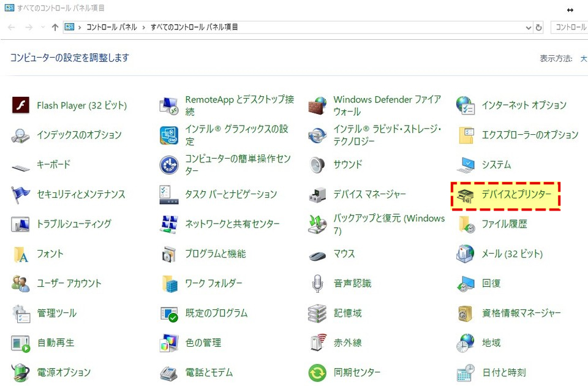This screenshot has width=588, height=386.
Task: Open the ファイル履歴 folder icon
Action: (466, 224)
